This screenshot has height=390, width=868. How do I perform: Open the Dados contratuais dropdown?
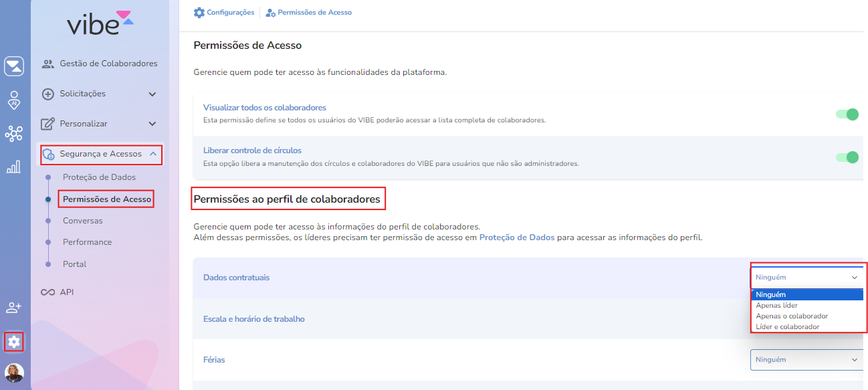point(806,277)
